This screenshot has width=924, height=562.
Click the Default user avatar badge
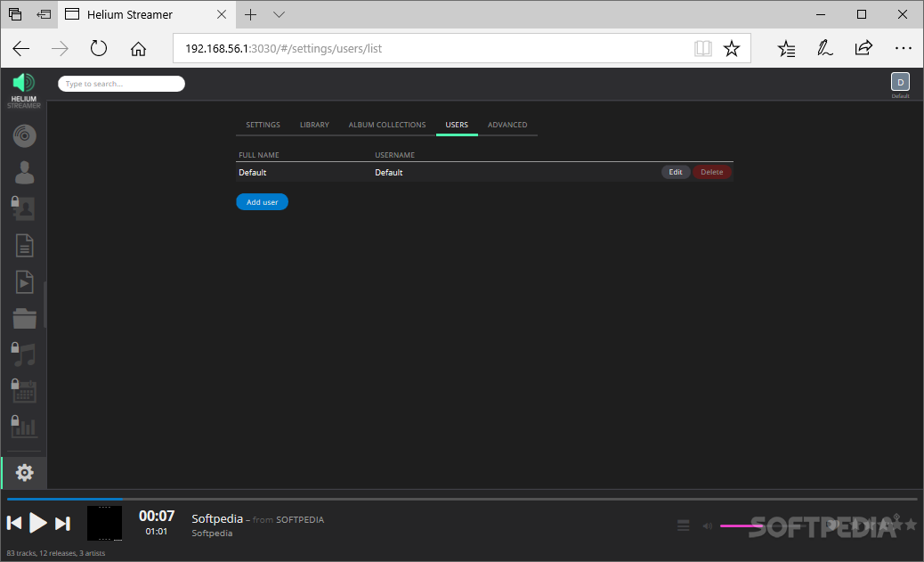click(x=900, y=83)
